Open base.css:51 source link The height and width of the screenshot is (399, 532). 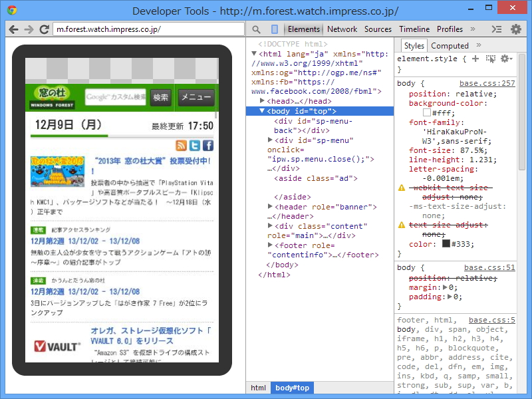pos(491,268)
